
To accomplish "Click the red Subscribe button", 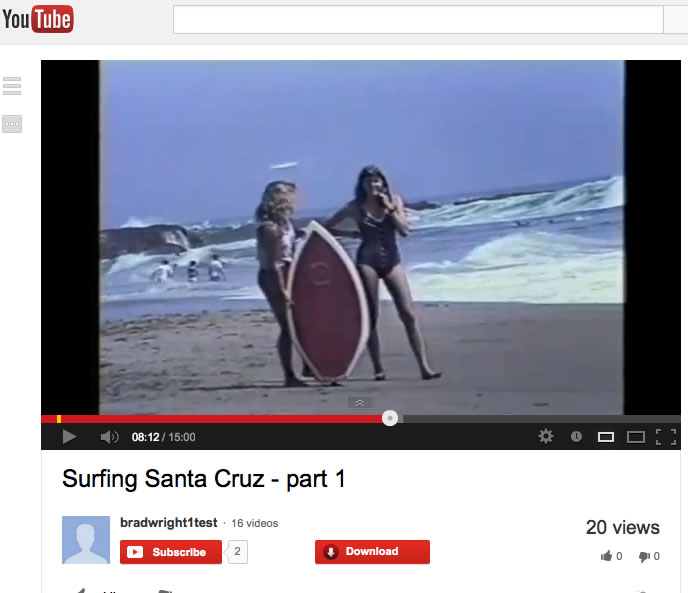I will click(171, 552).
